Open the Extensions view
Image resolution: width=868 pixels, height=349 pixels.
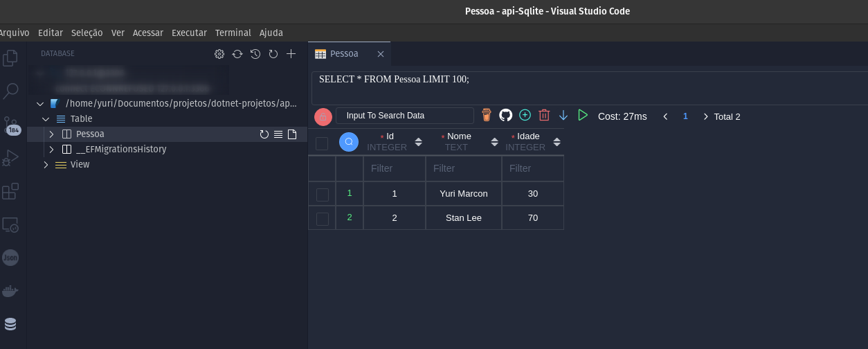(10, 191)
